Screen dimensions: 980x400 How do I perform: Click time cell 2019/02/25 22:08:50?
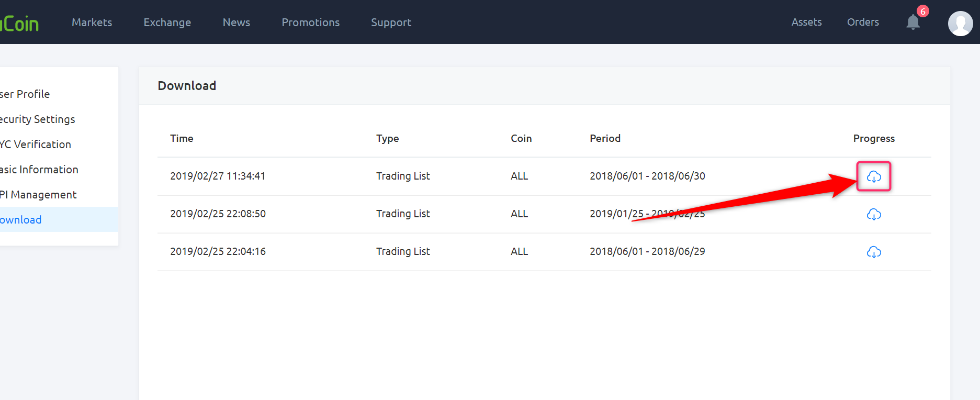[x=218, y=214]
